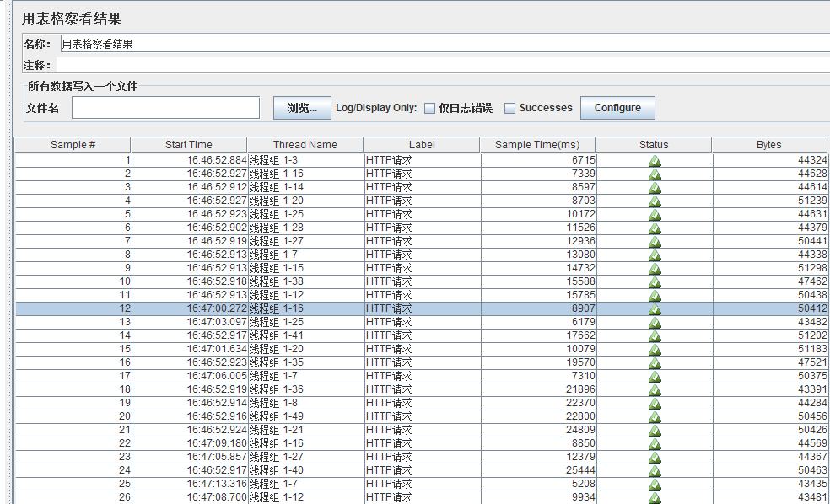Open the Configure dialog button
This screenshot has width=830, height=504.
click(617, 108)
